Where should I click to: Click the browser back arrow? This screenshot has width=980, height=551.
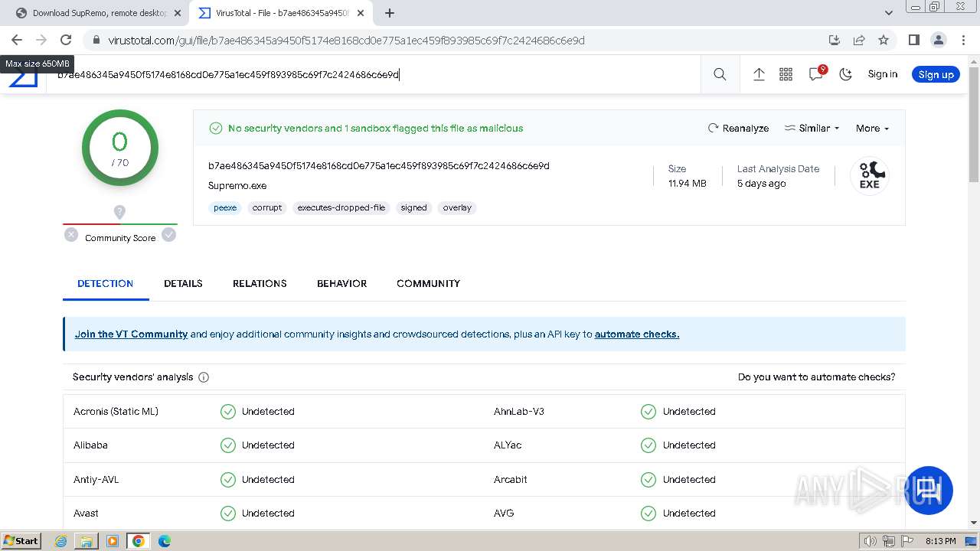[x=17, y=40]
